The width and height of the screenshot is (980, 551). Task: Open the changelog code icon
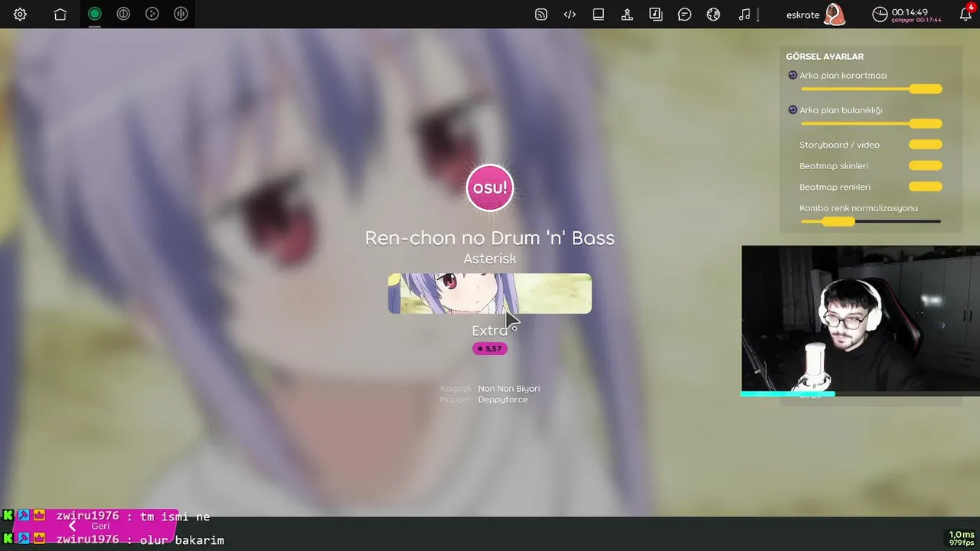(x=570, y=15)
